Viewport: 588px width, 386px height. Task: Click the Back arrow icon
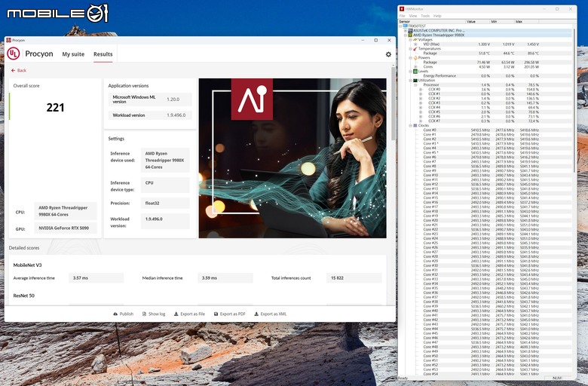pos(13,71)
